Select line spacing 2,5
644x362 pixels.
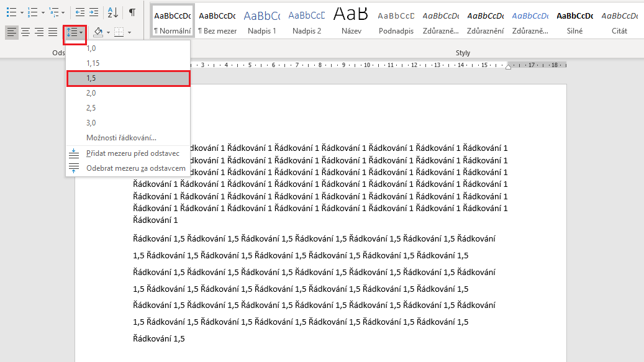coord(128,108)
